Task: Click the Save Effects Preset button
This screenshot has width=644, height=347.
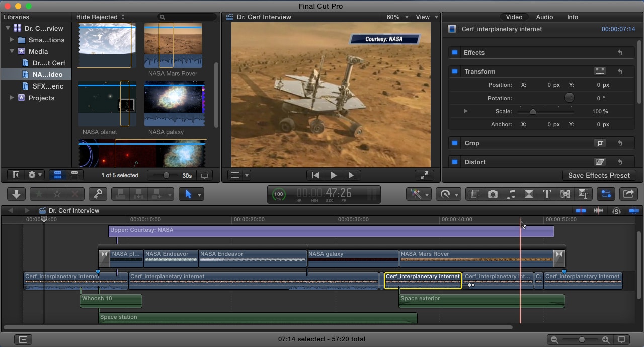Action: click(599, 175)
